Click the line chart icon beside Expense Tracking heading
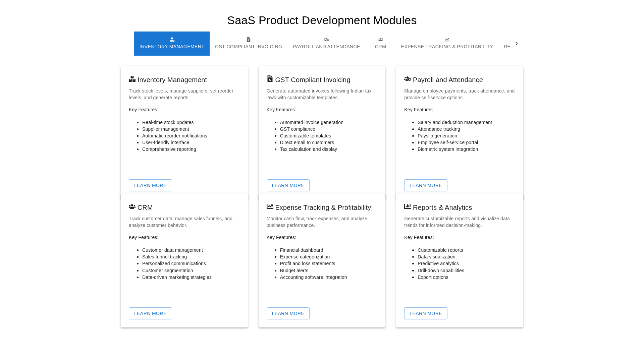The height and width of the screenshot is (362, 644). coord(270,207)
